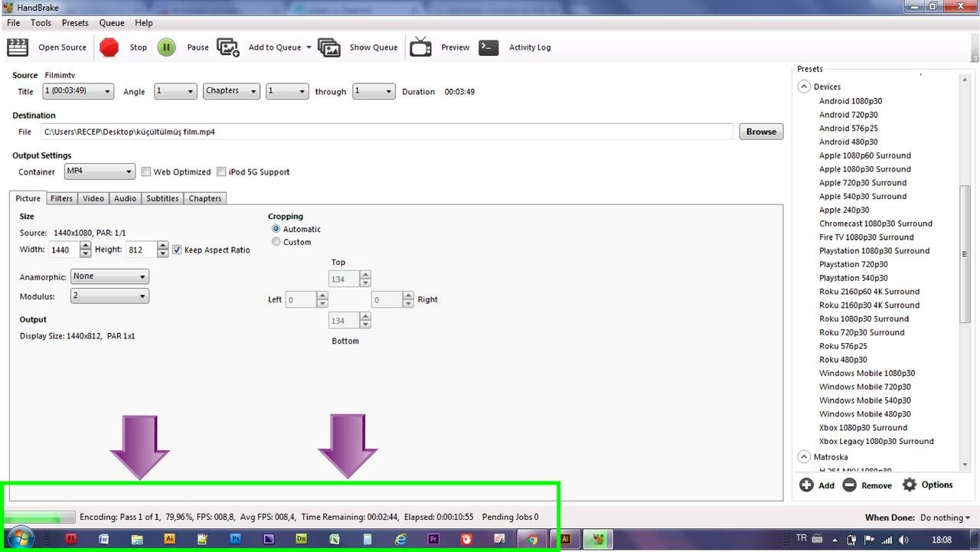The width and height of the screenshot is (980, 552).
Task: Open the start chapter dropdown
Action: point(287,91)
